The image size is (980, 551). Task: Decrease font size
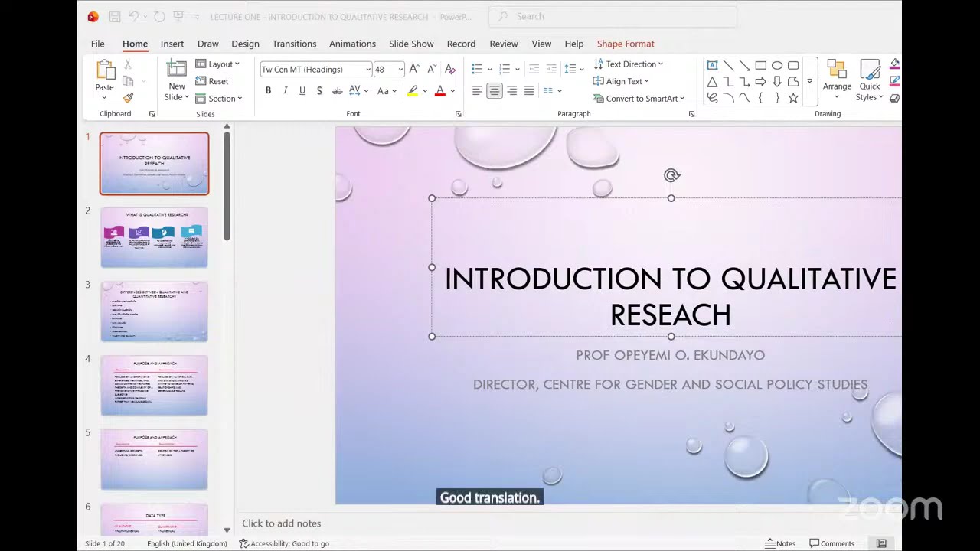[432, 70]
